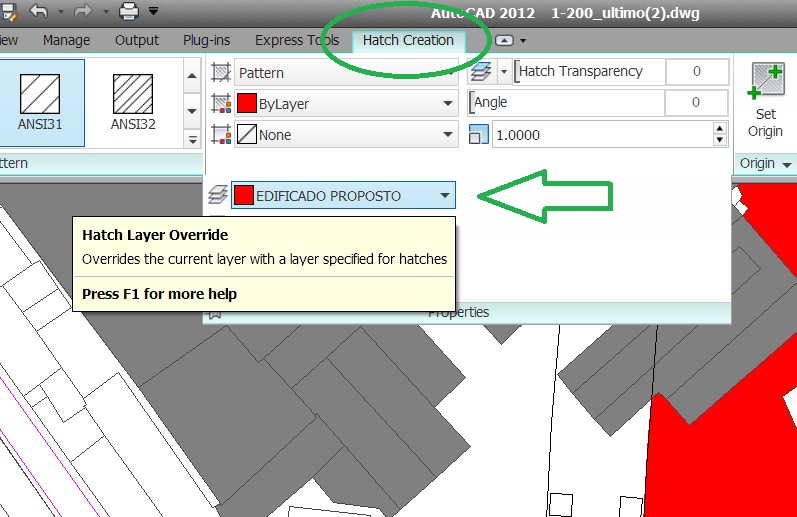Open ribbon minimize options dropdown arrow
797x517 pixels.
point(523,41)
